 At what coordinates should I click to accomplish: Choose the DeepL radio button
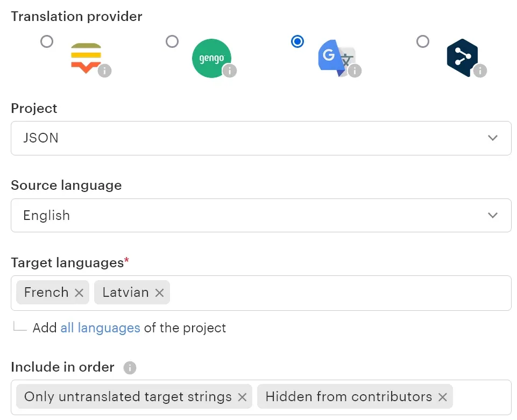click(423, 41)
